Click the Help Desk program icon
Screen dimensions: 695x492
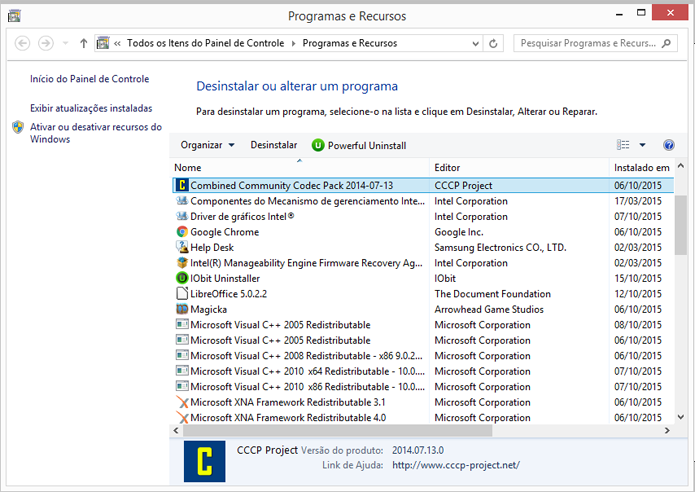[182, 247]
